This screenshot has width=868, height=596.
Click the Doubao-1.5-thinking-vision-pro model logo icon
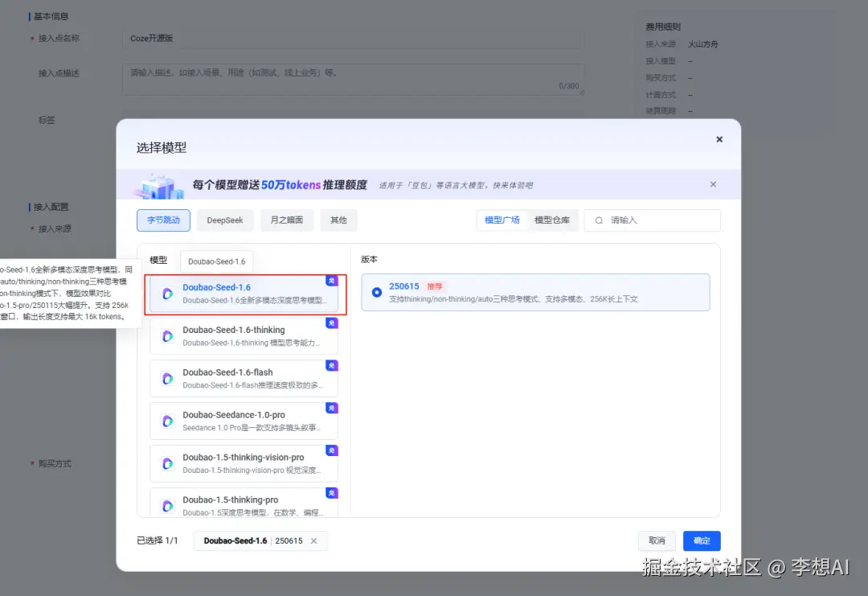click(167, 463)
